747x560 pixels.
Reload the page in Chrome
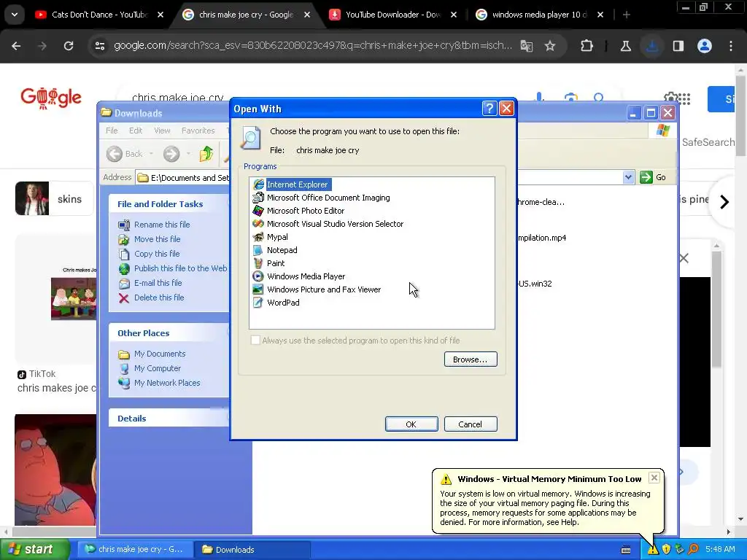tap(69, 46)
